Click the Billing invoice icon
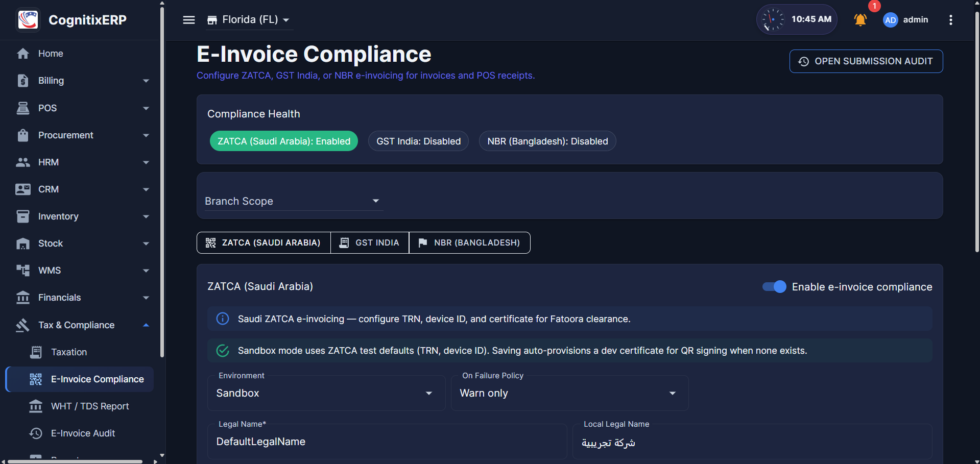The width and height of the screenshot is (980, 464). pos(23,81)
